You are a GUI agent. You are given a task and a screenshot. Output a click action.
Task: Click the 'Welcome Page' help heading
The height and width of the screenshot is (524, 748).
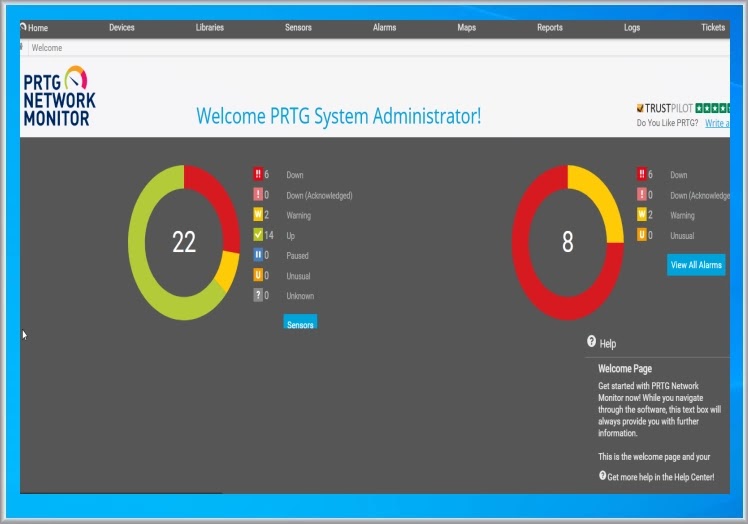pos(625,368)
